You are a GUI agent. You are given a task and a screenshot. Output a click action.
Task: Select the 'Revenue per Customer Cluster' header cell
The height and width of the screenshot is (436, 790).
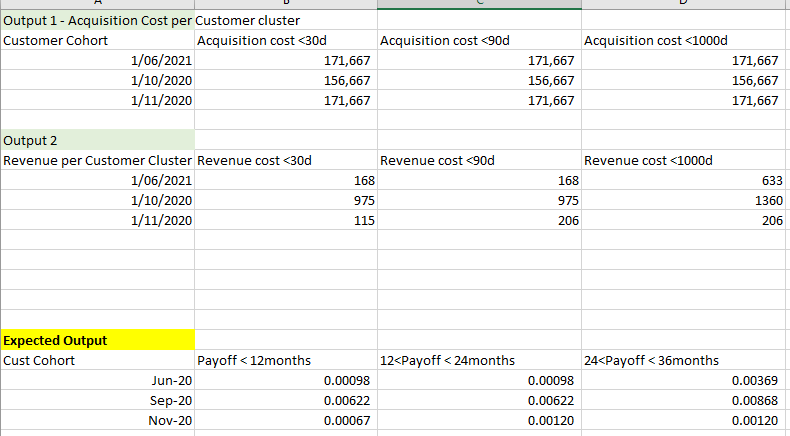98,160
